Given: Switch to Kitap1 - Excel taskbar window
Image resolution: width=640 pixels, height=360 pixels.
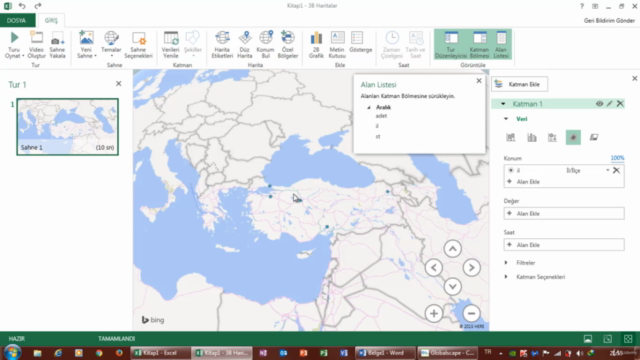Looking at the screenshot, I should click(160, 353).
